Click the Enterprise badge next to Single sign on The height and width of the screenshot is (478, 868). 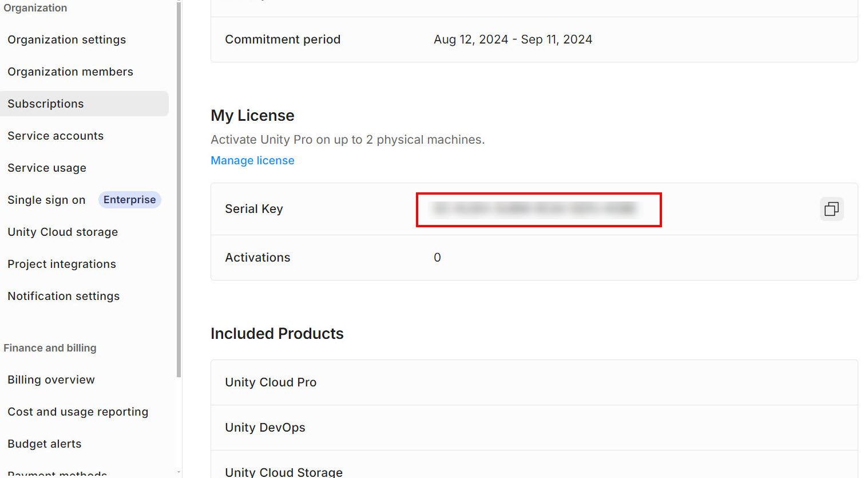click(x=129, y=200)
